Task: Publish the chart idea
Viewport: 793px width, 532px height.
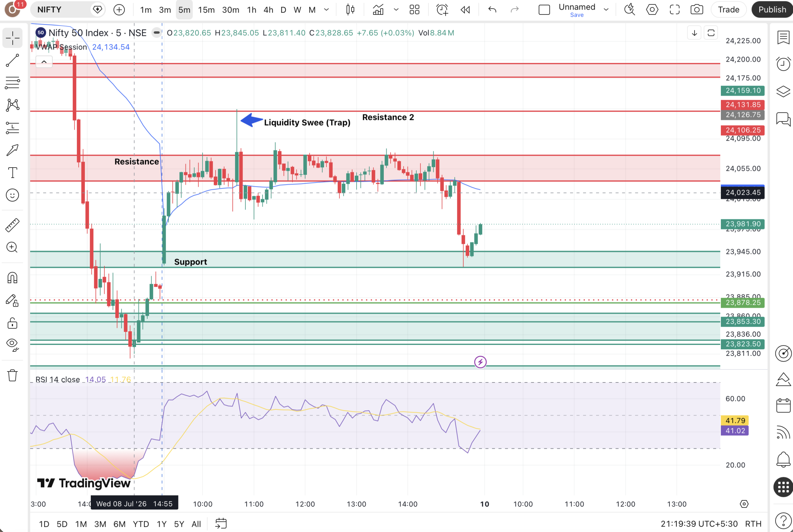Action: pos(772,10)
